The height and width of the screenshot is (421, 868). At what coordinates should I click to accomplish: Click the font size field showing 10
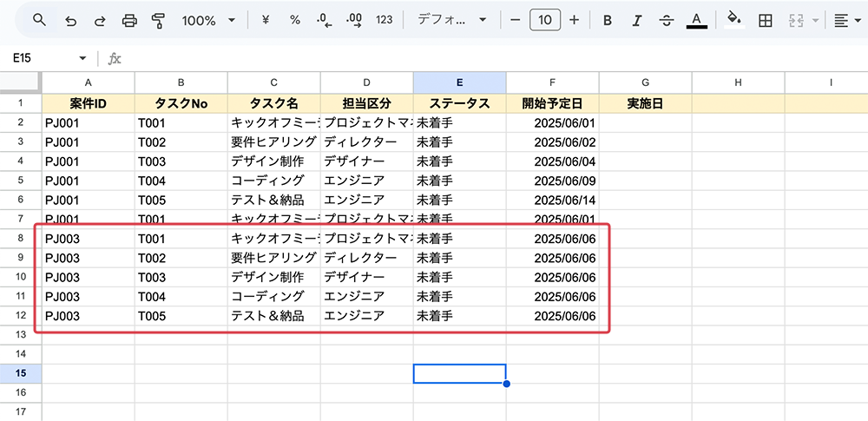click(545, 21)
